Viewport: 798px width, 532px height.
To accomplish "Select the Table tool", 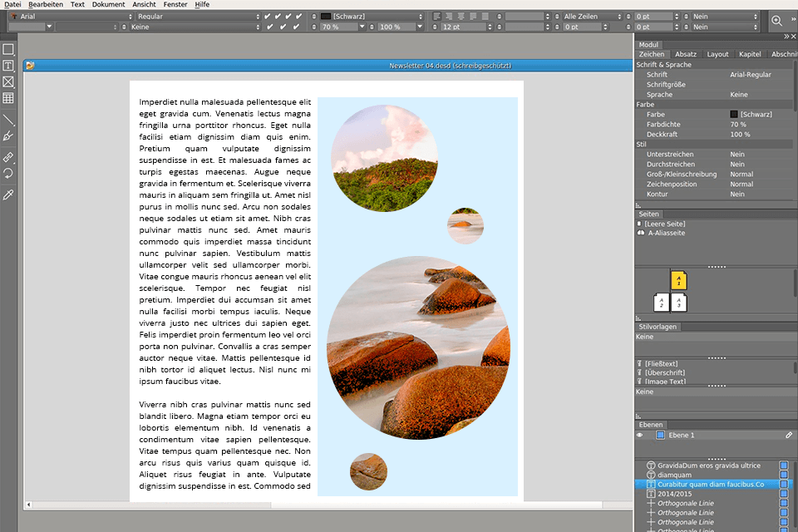I will coord(9,98).
